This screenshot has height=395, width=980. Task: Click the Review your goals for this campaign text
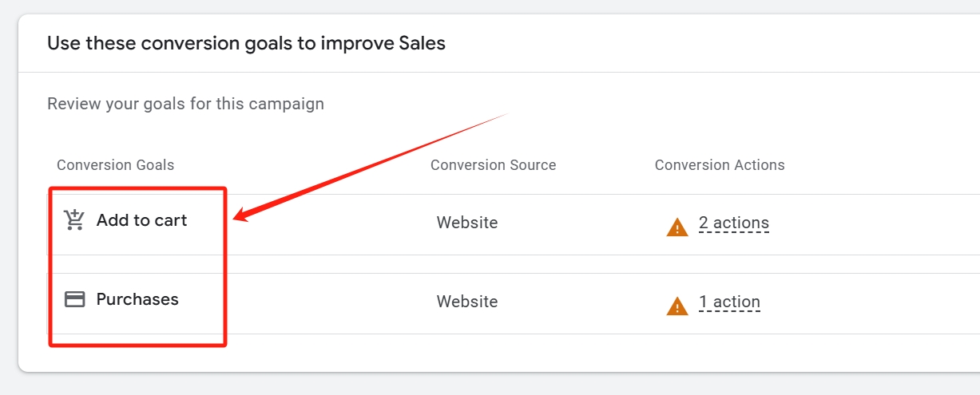click(x=185, y=104)
